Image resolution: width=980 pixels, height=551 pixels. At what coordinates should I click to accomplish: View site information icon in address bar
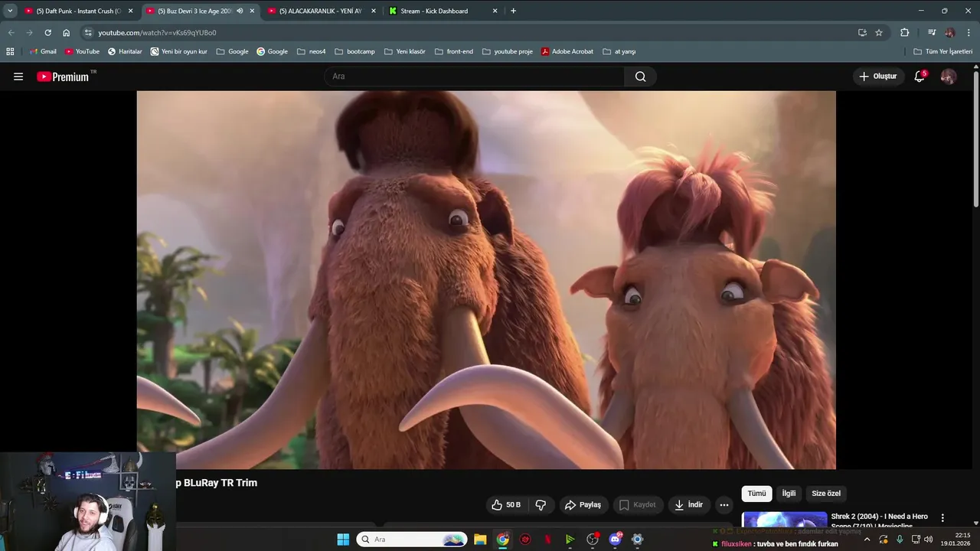coord(88,33)
